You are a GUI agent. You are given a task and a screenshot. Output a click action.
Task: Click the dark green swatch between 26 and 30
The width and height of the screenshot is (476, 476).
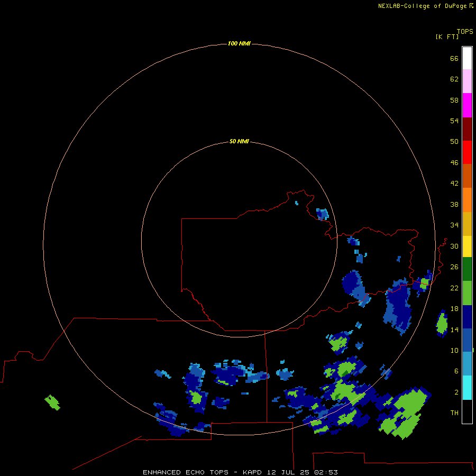467,269
